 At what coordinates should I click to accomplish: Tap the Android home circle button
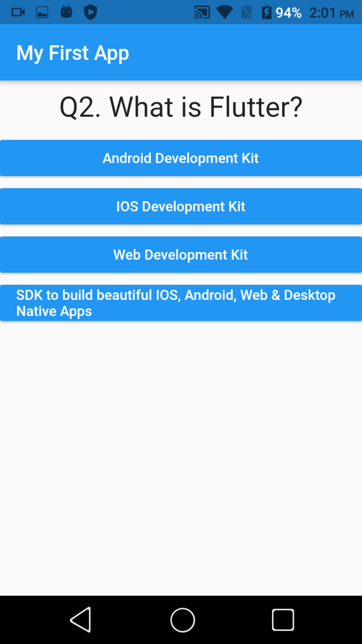[x=183, y=620]
